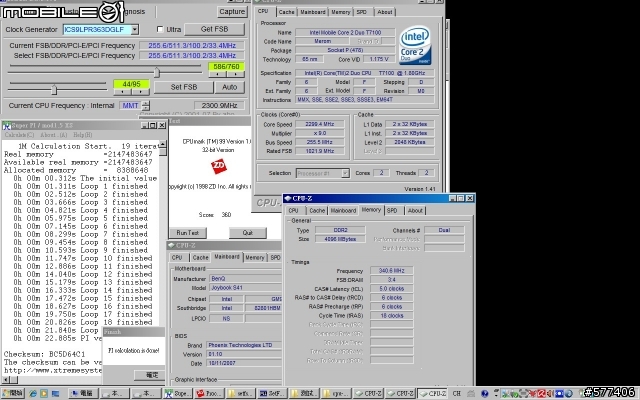
Task: Click the ZD logo in CPUmark window
Action: [x=219, y=166]
